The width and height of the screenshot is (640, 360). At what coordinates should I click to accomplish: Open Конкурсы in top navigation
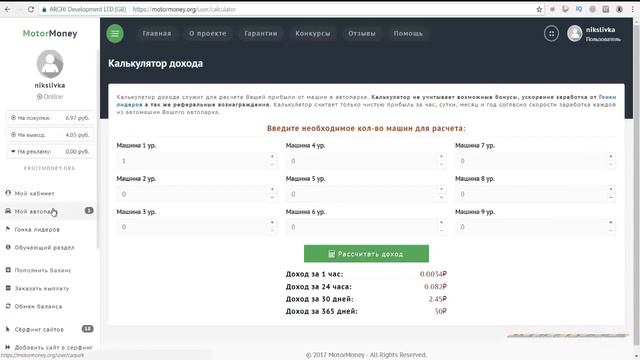[x=313, y=33]
